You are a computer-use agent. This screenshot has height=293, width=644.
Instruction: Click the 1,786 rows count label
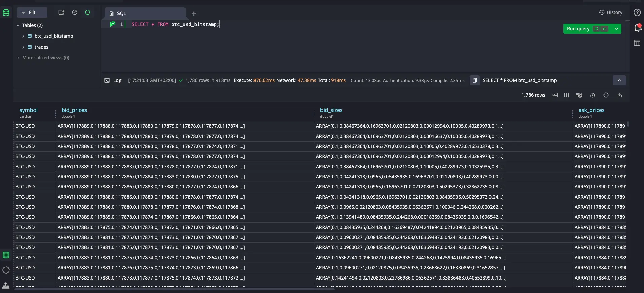(533, 95)
